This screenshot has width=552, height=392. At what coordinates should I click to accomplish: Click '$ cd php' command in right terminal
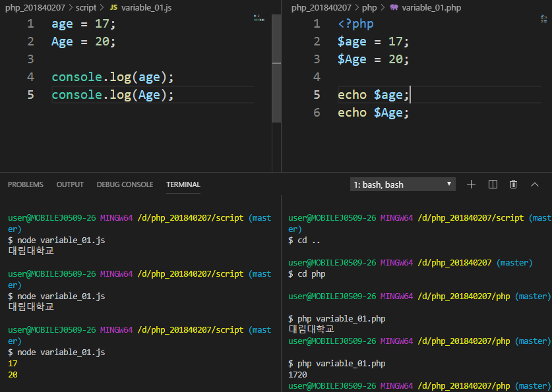(x=307, y=274)
